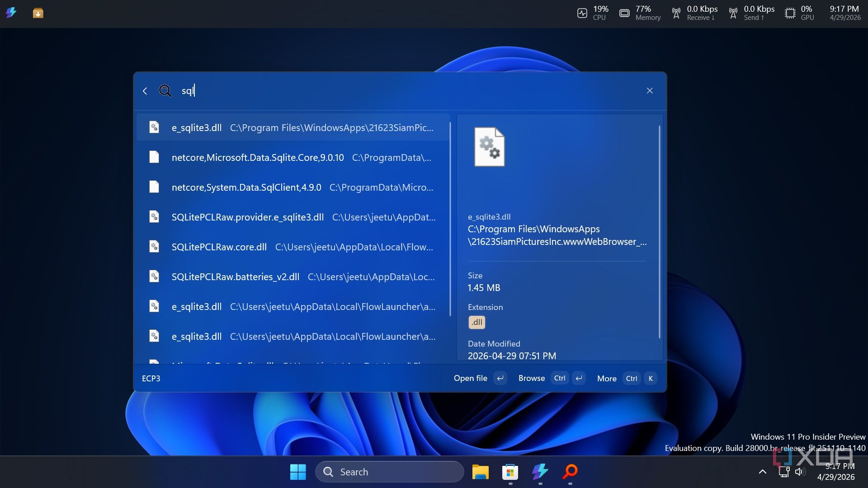Select the SQLitePCLRaw.provider.e_sqlite3.dll result

tap(293, 217)
